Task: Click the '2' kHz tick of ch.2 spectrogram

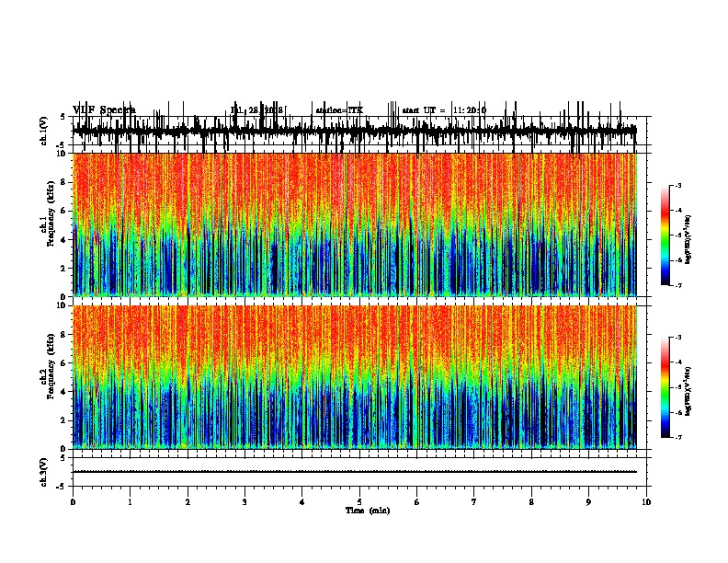Action: click(x=64, y=420)
